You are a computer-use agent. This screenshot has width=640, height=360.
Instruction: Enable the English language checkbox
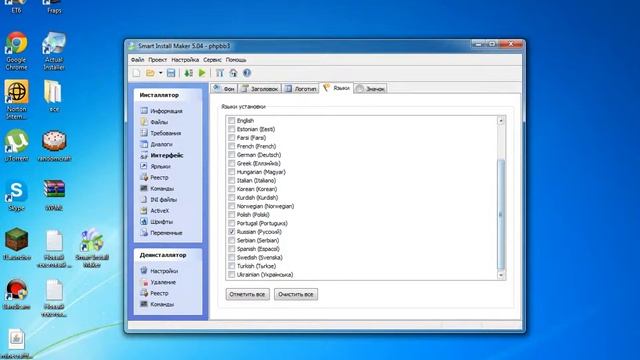(231, 120)
